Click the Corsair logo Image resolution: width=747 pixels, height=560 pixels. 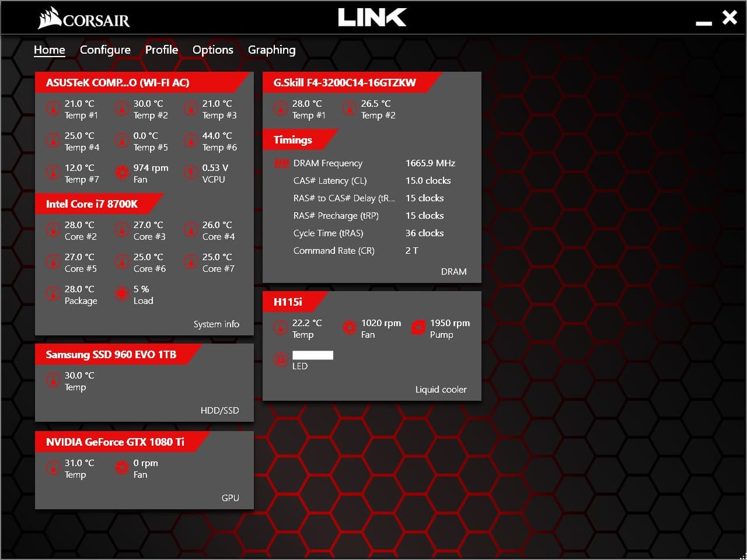click(84, 18)
